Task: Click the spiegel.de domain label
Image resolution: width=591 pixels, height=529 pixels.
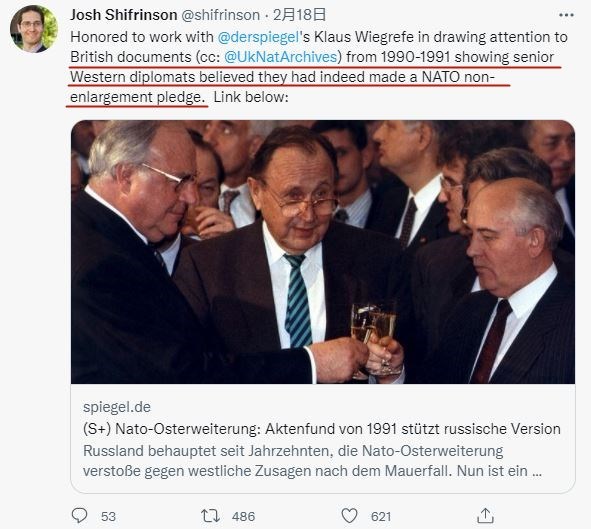Action: coord(117,407)
